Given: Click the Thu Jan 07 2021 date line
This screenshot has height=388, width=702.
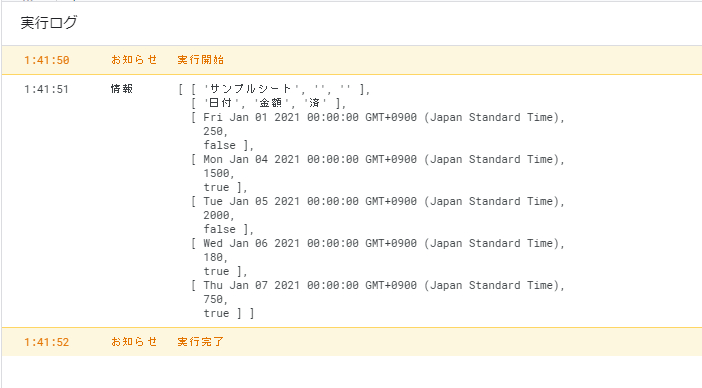Looking at the screenshot, I should click(377, 286).
